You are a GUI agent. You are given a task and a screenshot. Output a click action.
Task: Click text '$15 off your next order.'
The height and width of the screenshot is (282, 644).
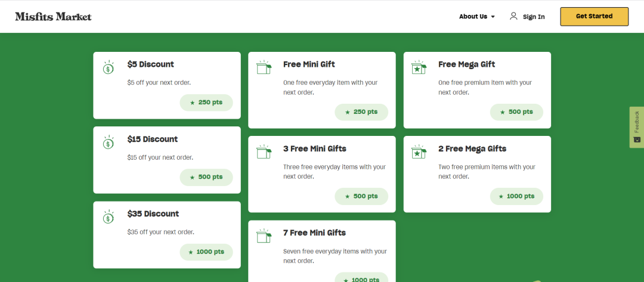pos(160,157)
